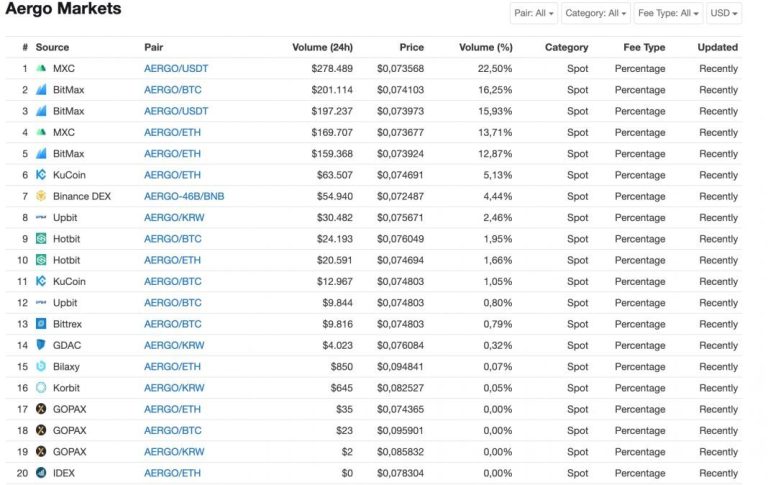768x485 pixels.
Task: Click the Aergo Markets heading
Action: point(63,8)
